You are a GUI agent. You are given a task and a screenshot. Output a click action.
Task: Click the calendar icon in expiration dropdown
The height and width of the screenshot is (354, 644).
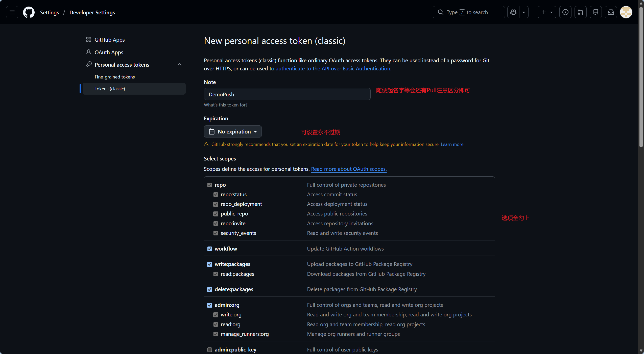pyautogui.click(x=212, y=131)
